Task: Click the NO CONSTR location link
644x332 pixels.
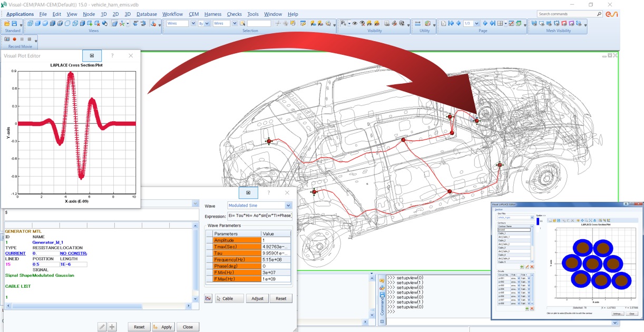Action: coord(73,253)
